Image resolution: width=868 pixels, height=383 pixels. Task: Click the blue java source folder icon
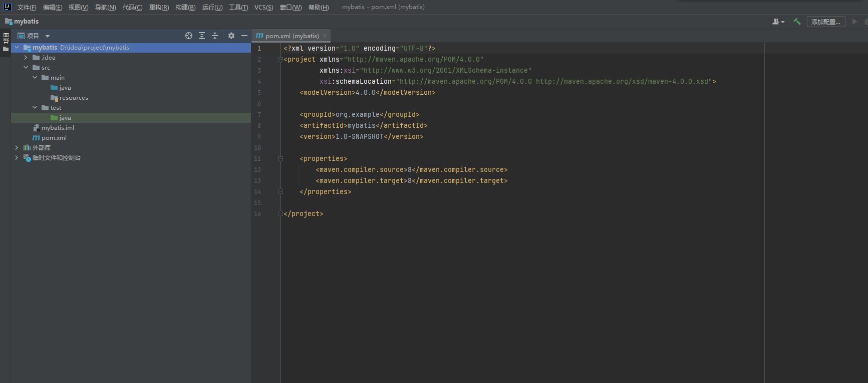(54, 88)
